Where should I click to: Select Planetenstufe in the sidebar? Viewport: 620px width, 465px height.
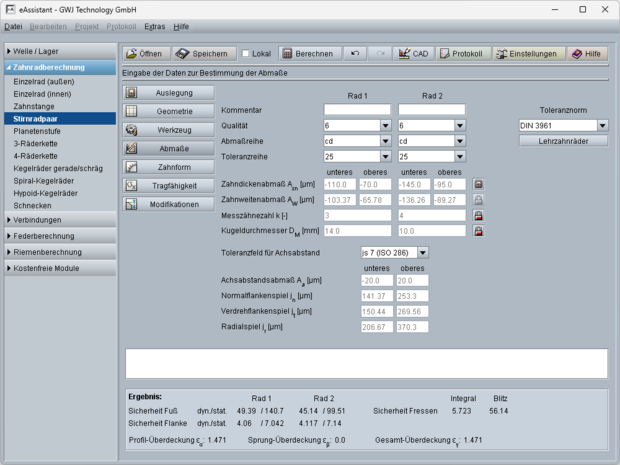click(x=39, y=131)
